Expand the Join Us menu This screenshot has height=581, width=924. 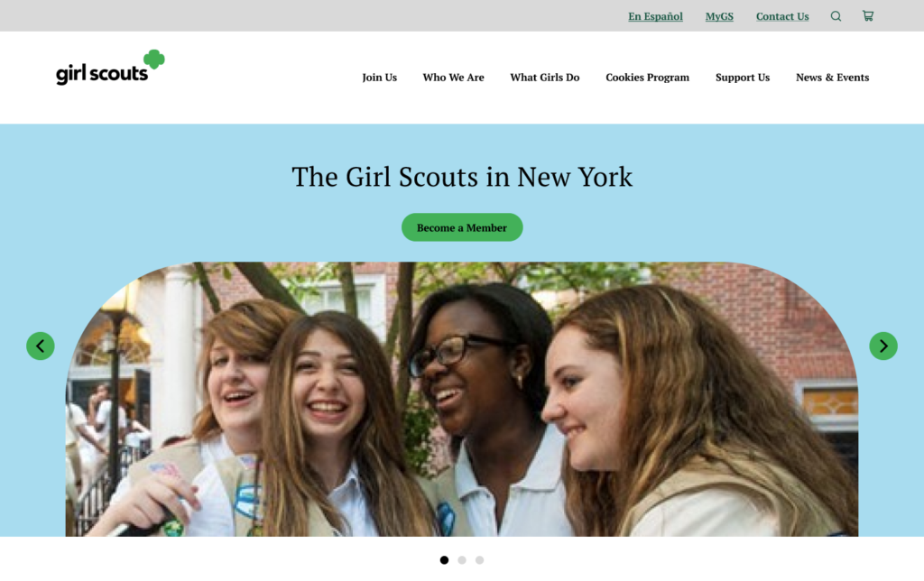pos(380,78)
